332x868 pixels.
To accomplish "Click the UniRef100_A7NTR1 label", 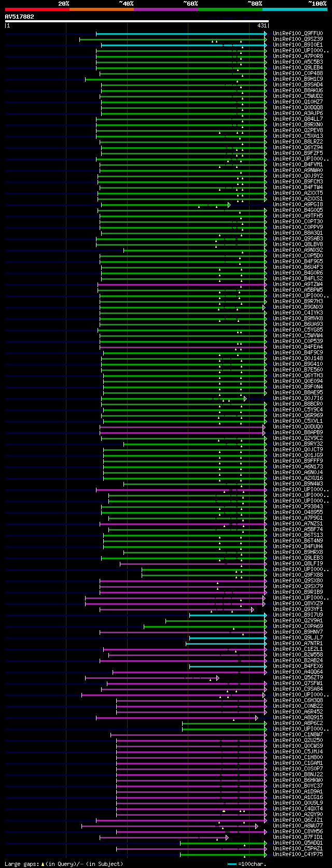I will point(298,644).
